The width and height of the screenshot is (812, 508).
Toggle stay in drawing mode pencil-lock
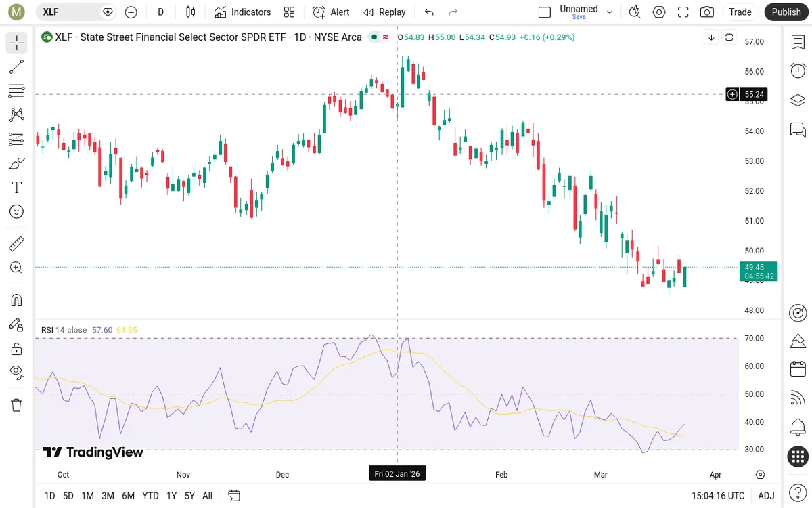point(17,324)
